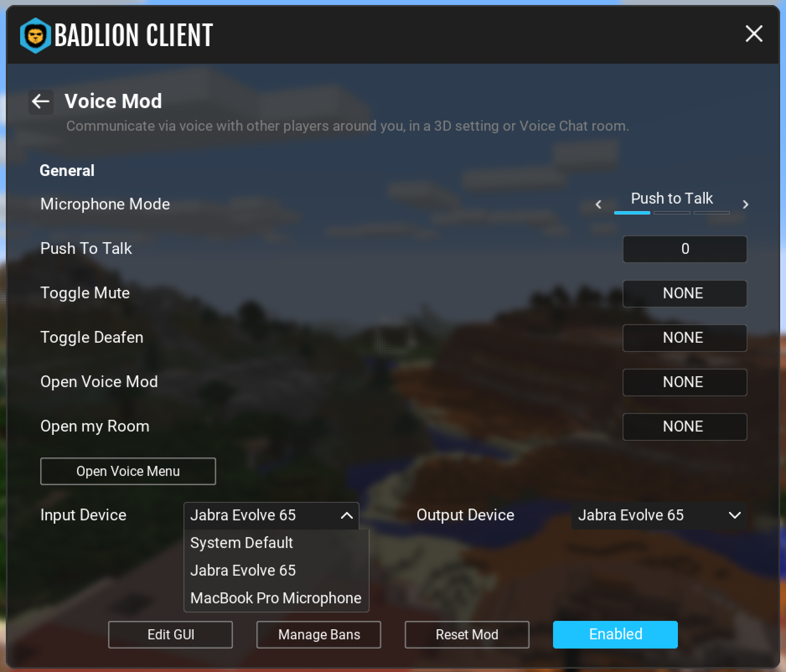Collapse the Input Device dropdown chevron
786x672 pixels.
click(346, 515)
